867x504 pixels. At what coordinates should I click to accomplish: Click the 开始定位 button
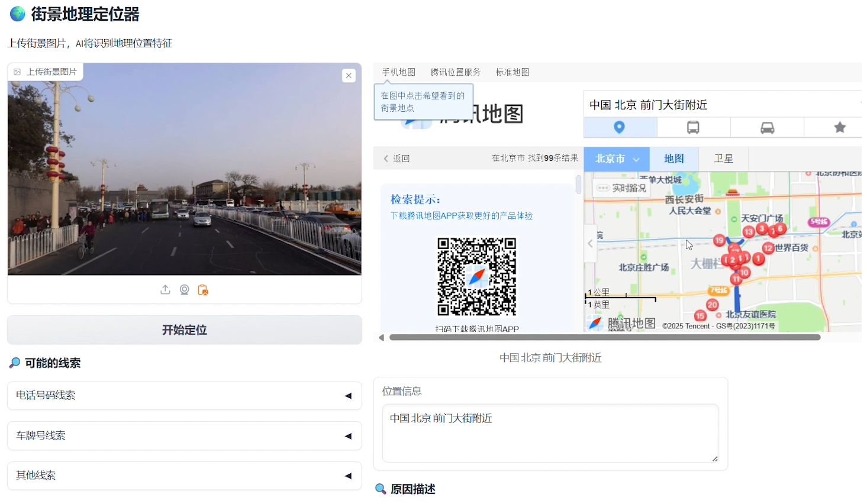[184, 330]
